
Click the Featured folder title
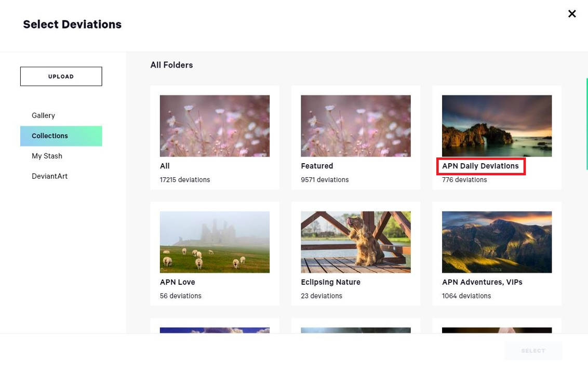(x=317, y=166)
